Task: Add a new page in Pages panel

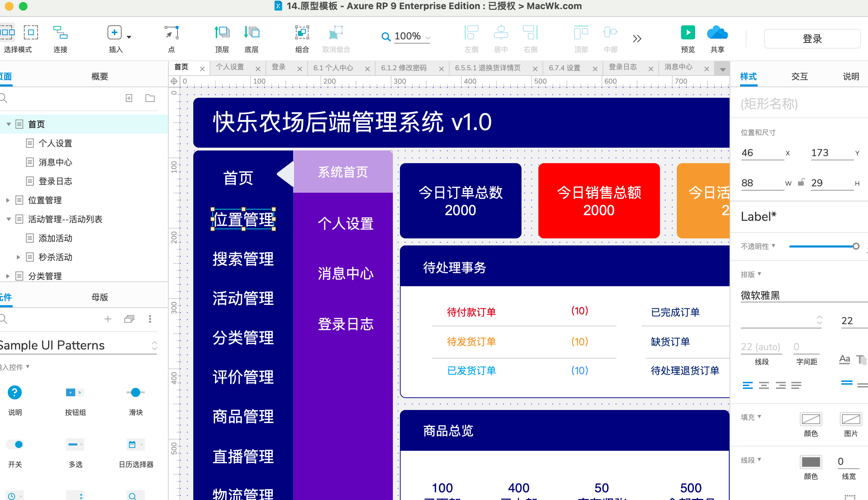Action: coord(129,98)
